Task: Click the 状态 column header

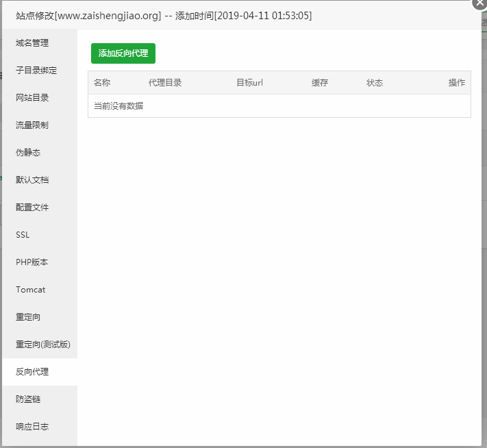Action: [375, 83]
